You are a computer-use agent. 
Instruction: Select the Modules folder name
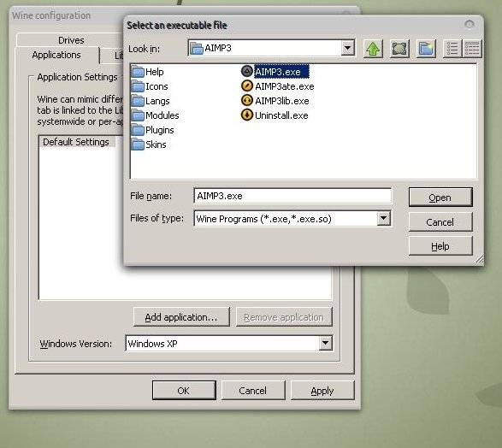[162, 115]
